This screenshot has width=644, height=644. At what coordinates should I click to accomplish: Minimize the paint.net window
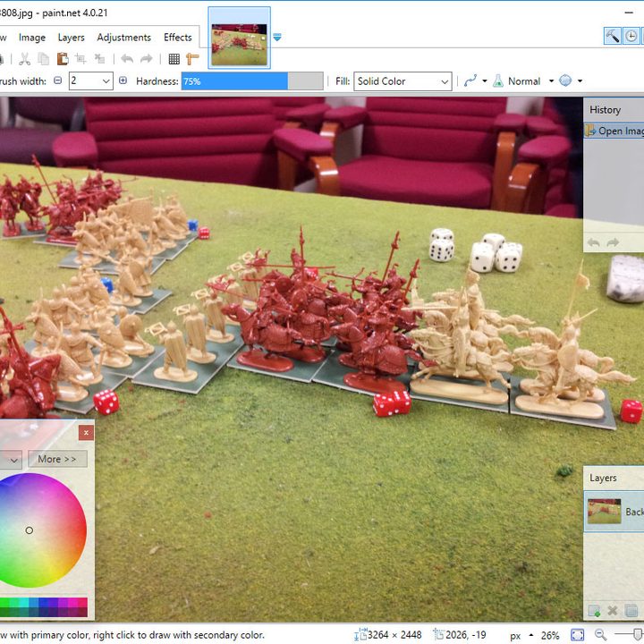tap(629, 13)
